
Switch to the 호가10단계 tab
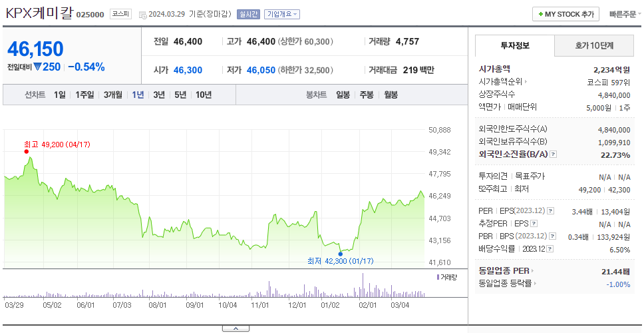point(594,46)
